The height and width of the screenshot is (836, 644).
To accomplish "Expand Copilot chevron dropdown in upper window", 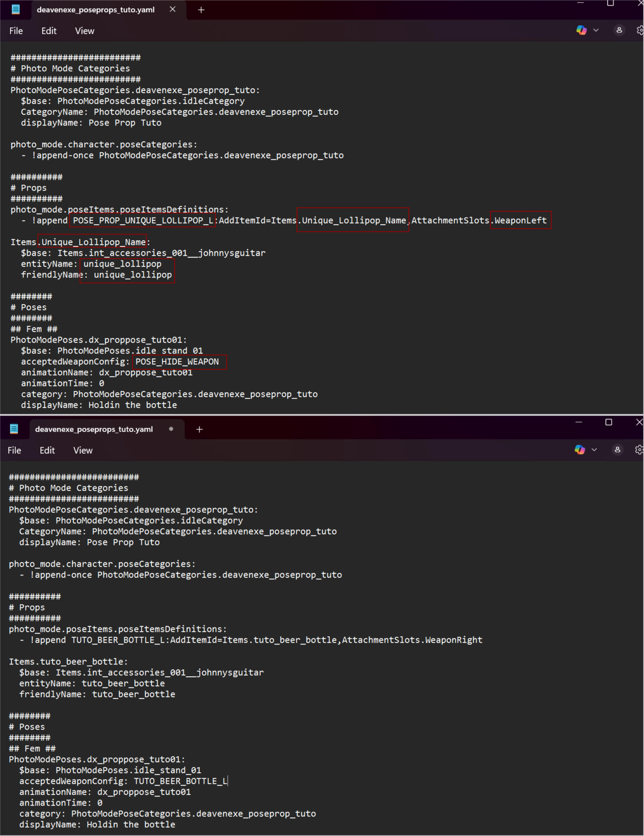I will coord(596,30).
